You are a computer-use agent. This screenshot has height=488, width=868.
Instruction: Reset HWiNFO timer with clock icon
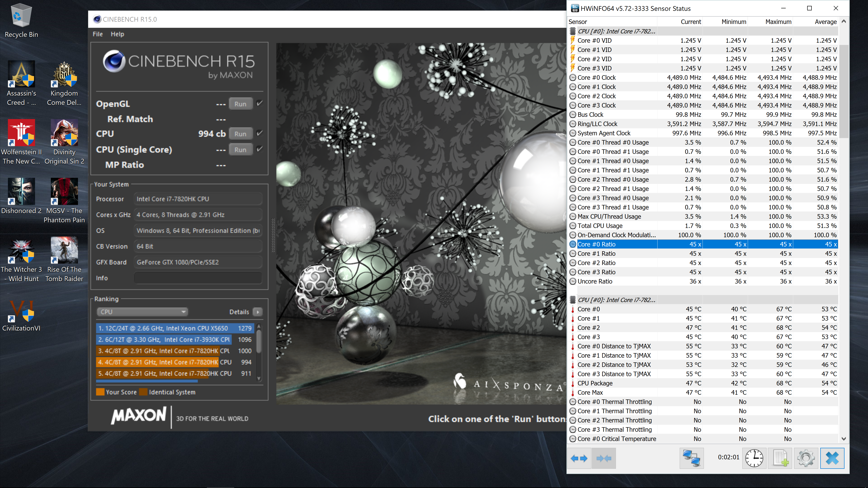tap(754, 458)
